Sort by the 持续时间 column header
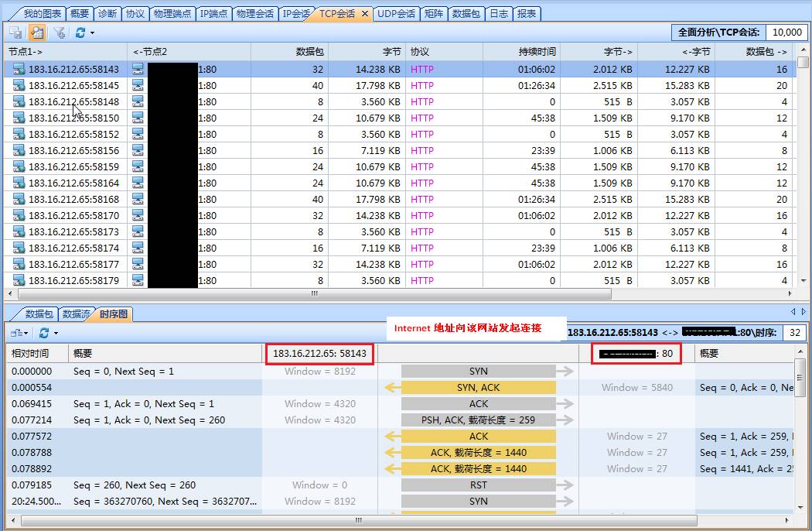 click(537, 52)
